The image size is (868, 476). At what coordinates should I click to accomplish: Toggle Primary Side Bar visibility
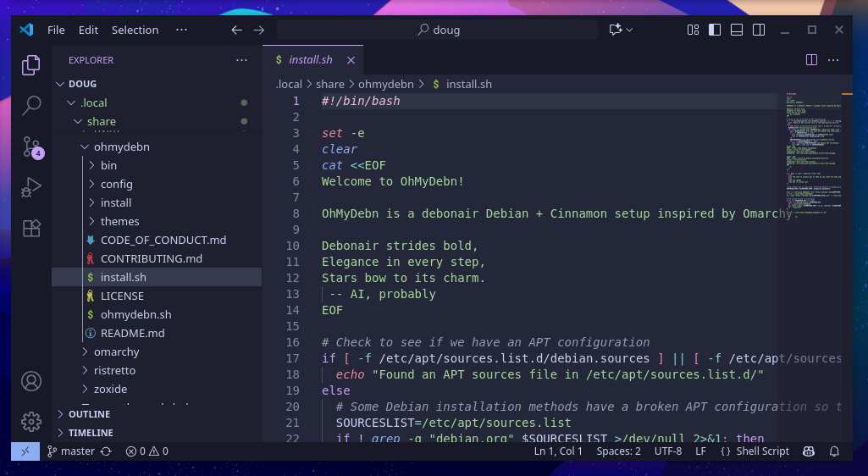715,30
